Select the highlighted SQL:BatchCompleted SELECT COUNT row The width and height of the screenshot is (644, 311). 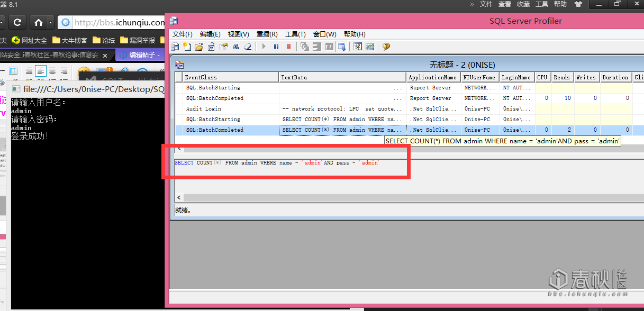pos(410,130)
